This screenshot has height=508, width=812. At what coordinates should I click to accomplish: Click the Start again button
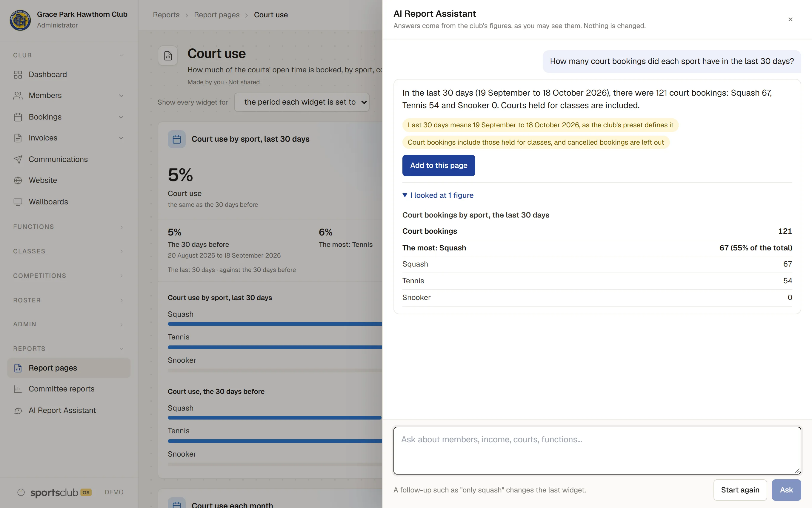coord(740,490)
